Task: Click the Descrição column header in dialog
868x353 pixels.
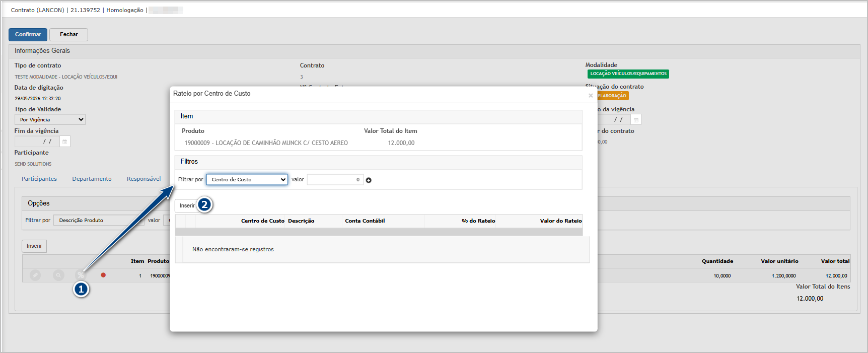Action: click(301, 221)
